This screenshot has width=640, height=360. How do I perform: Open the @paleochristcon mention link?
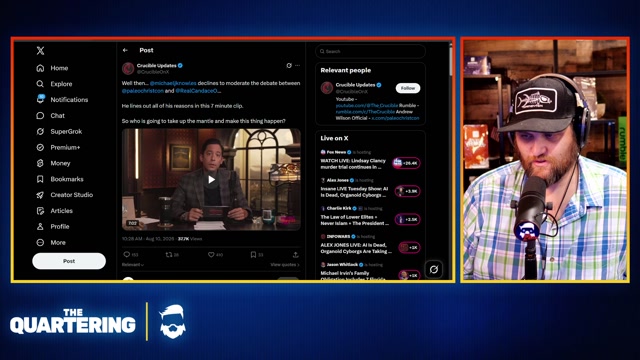(x=142, y=91)
